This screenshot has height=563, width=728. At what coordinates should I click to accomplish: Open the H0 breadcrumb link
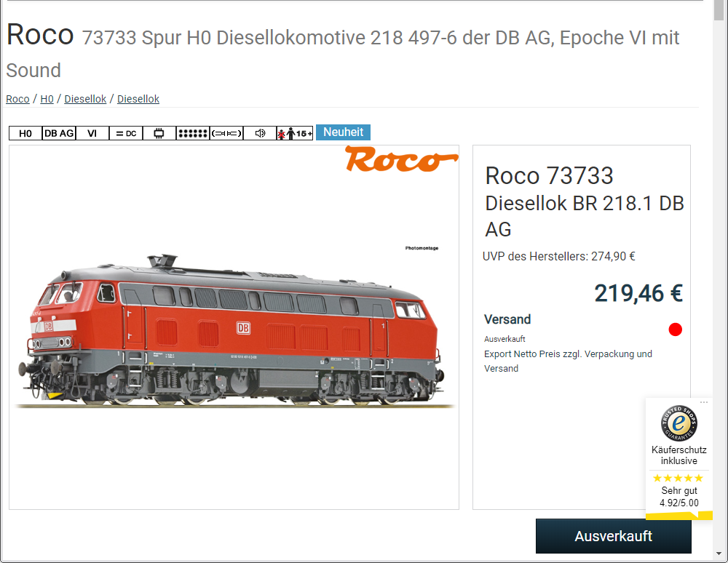point(47,99)
